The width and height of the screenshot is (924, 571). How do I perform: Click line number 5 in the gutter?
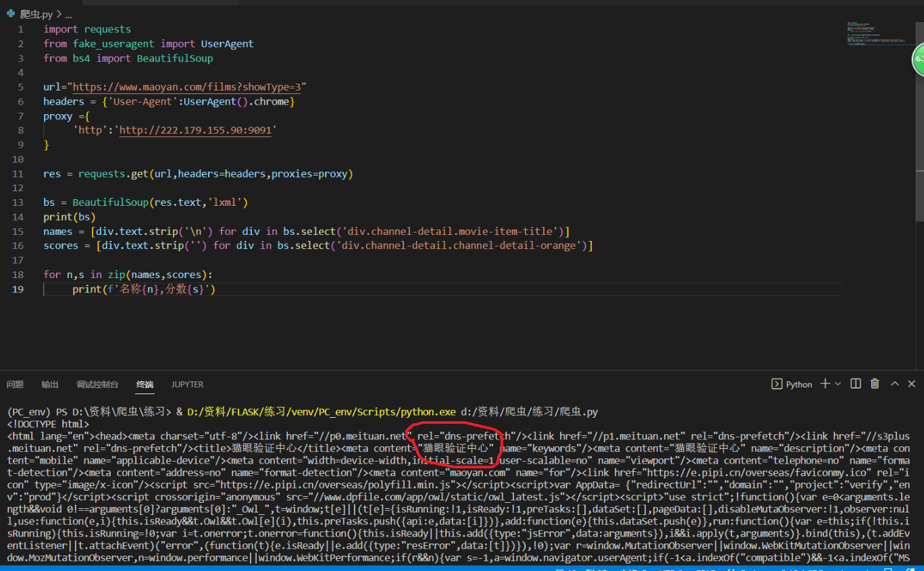21,87
